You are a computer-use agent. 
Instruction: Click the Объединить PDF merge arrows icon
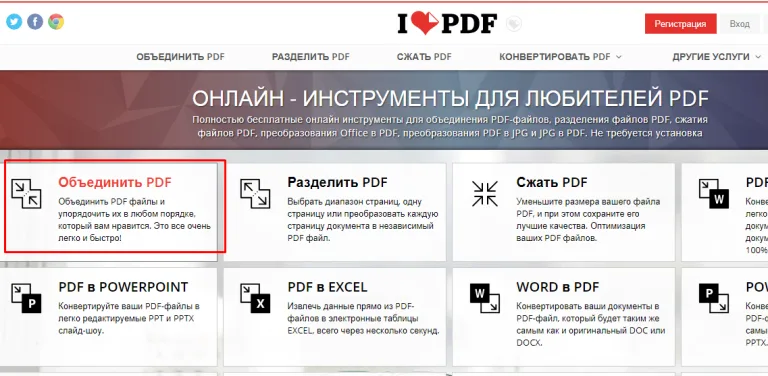point(26,193)
